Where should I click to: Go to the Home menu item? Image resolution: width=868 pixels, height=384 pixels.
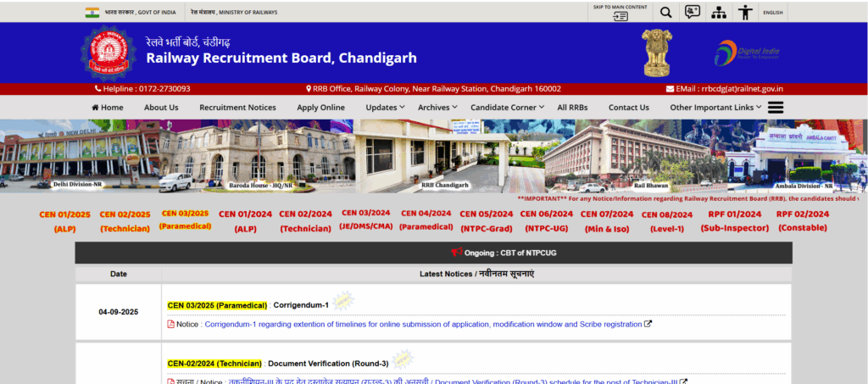tap(107, 108)
